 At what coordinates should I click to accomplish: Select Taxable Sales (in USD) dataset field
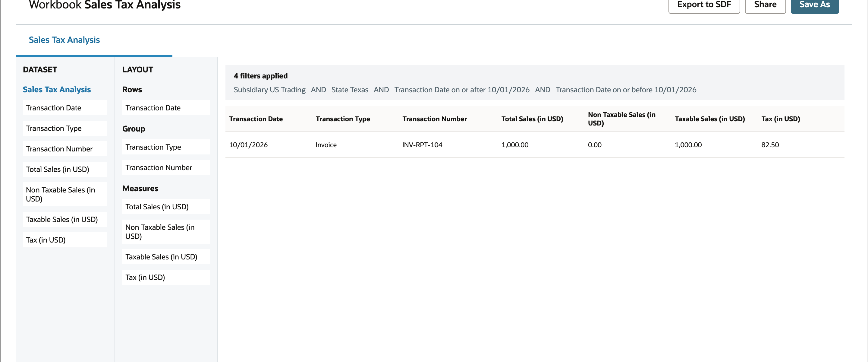tap(65, 219)
